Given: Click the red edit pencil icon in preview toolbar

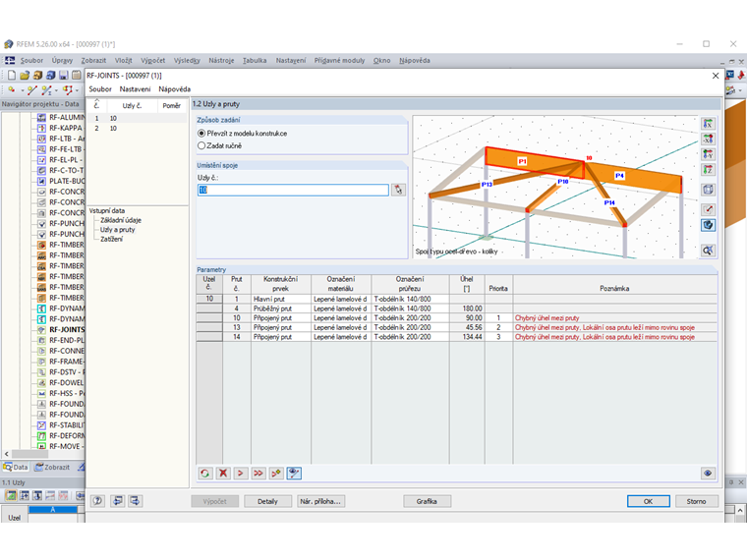Looking at the screenshot, I should [708, 209].
